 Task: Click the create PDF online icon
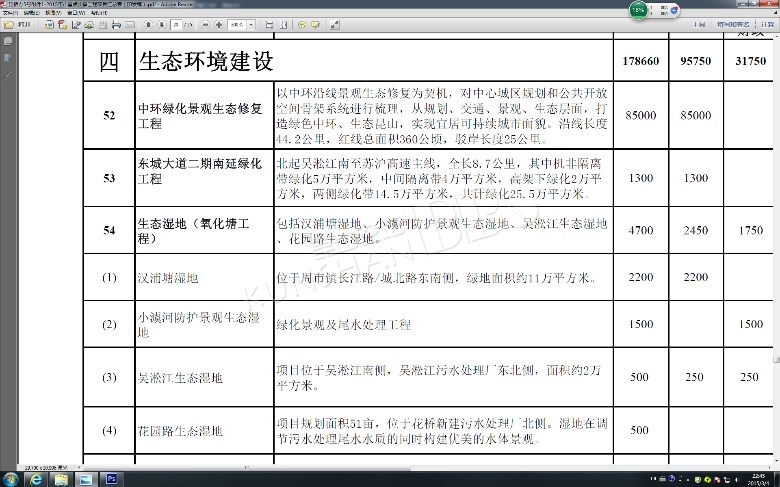tap(49, 24)
